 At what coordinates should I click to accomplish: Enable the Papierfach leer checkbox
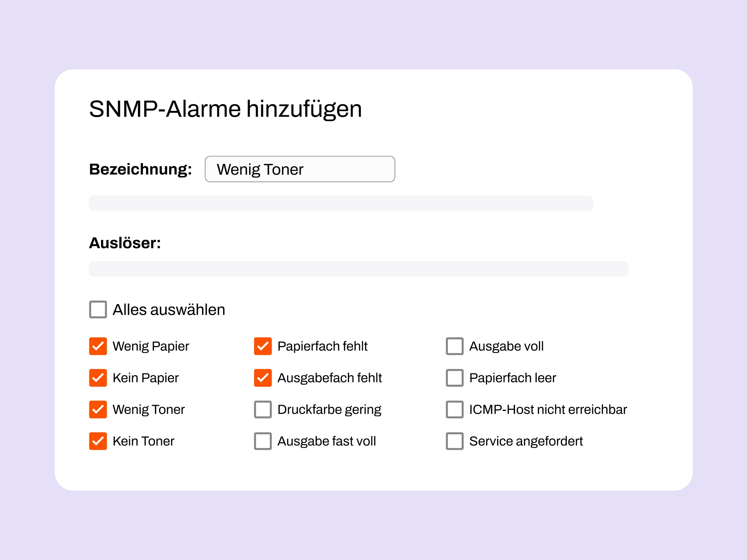(x=455, y=378)
